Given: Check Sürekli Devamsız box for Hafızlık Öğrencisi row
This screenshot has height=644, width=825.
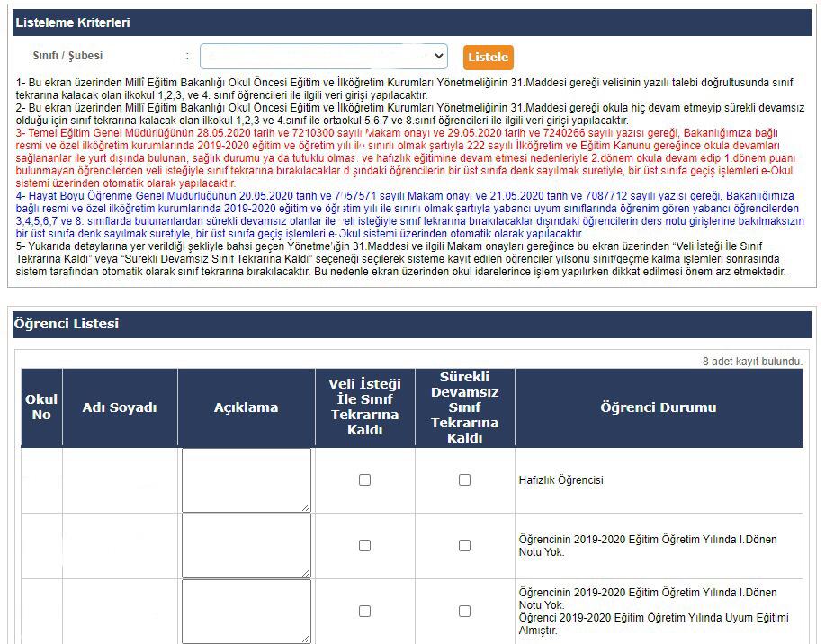Looking at the screenshot, I should click(464, 480).
